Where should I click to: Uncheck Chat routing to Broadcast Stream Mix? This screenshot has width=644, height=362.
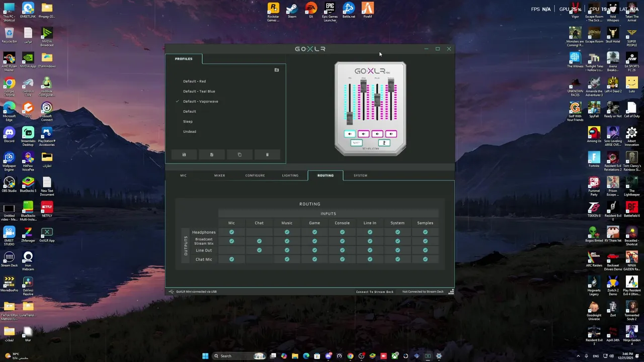tap(259, 241)
